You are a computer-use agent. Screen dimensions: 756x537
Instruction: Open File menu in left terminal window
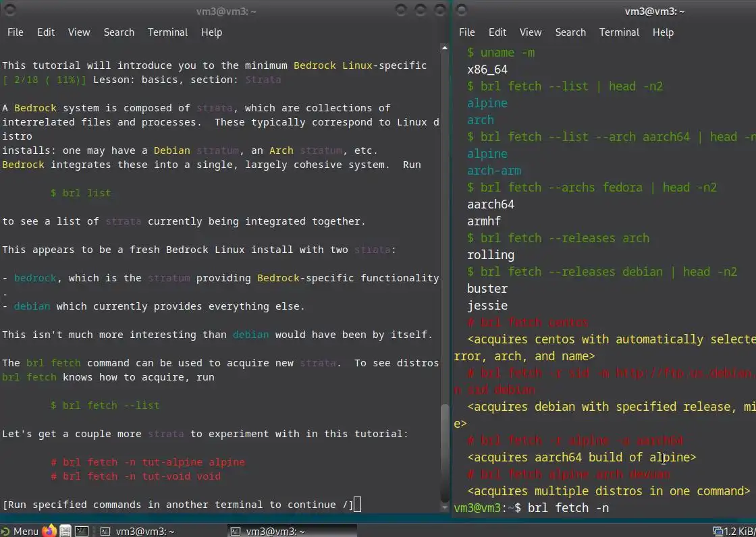(15, 32)
